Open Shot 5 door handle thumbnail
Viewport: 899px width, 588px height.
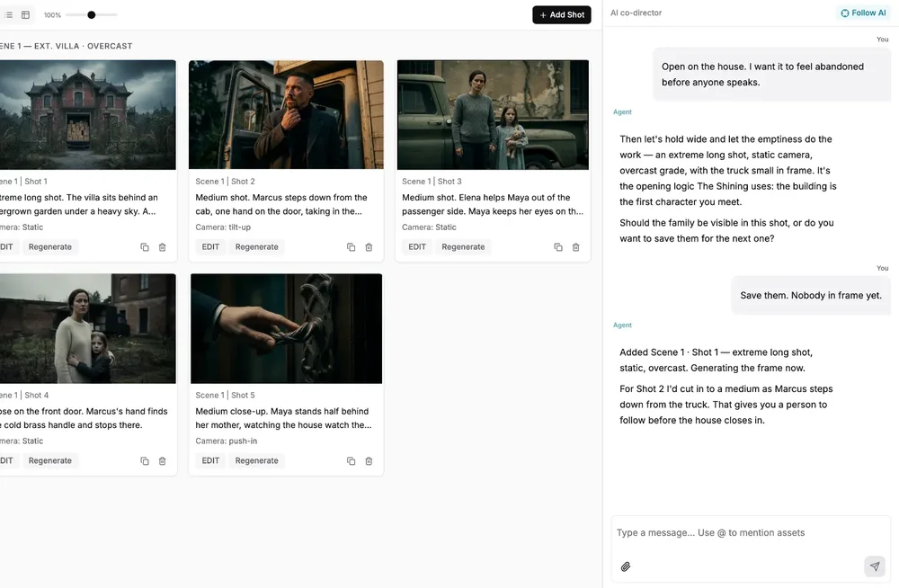point(286,328)
